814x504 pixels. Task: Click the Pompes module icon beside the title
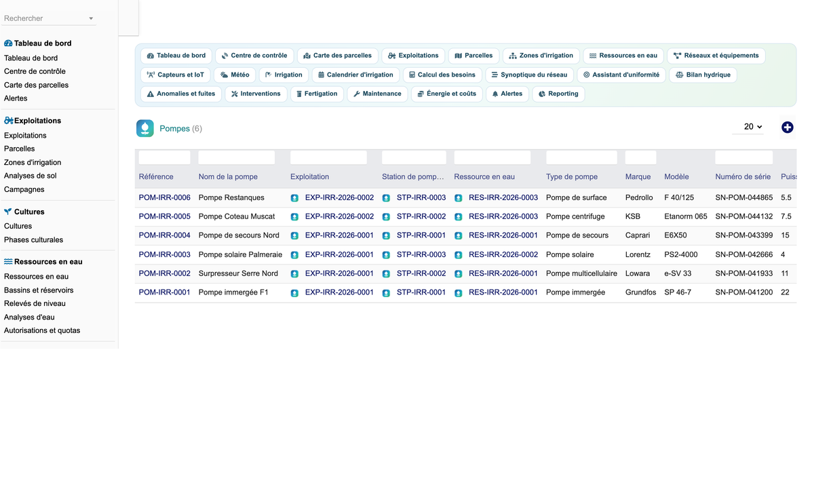click(x=145, y=128)
